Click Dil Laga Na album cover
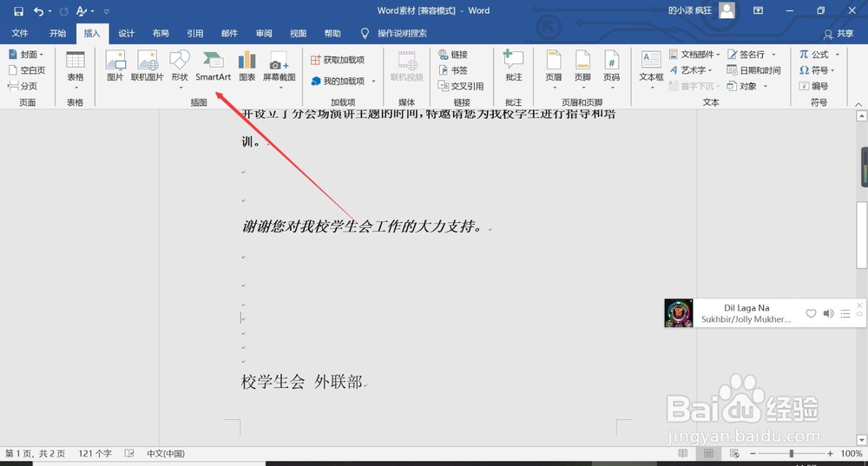The image size is (868, 466). tap(679, 313)
